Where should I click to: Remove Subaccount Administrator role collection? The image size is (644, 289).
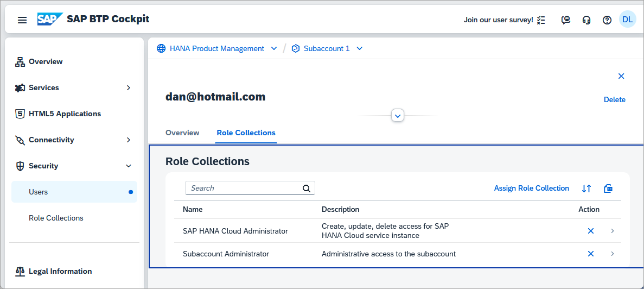[591, 254]
